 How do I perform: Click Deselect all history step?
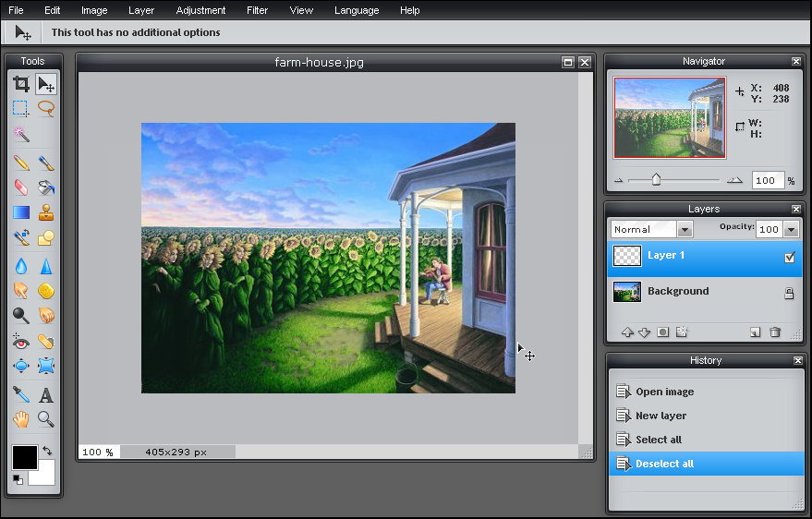706,464
